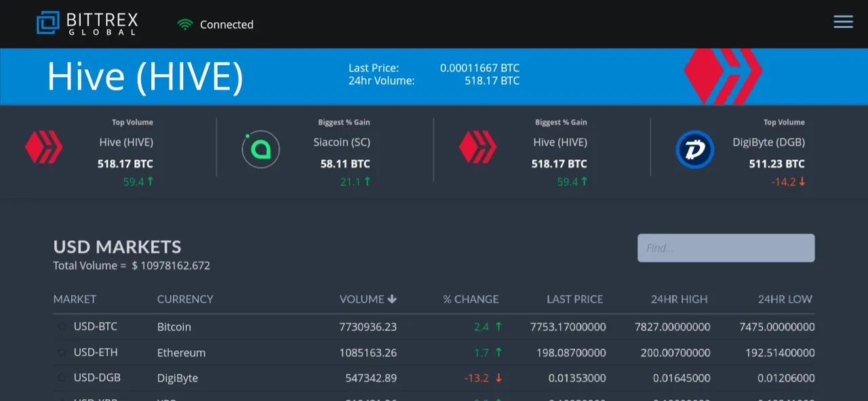
Task: Open the hamburger menu icon
Action: click(x=843, y=22)
